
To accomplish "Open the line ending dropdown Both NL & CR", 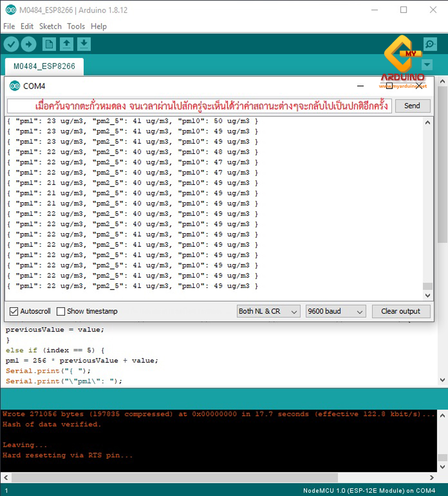I will click(268, 311).
